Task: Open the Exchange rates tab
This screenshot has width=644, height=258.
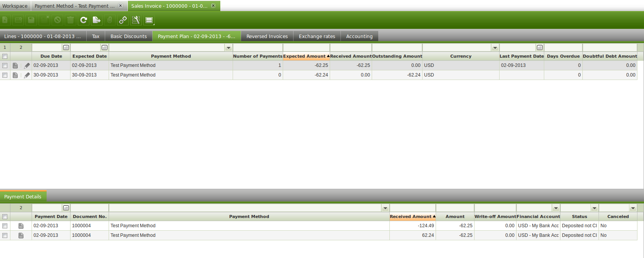Action: [x=317, y=37]
